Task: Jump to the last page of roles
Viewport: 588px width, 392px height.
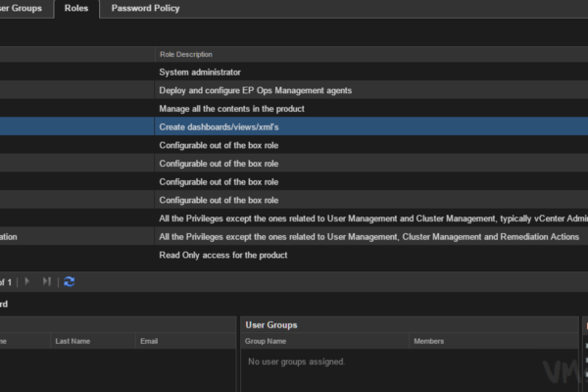Action: [46, 281]
